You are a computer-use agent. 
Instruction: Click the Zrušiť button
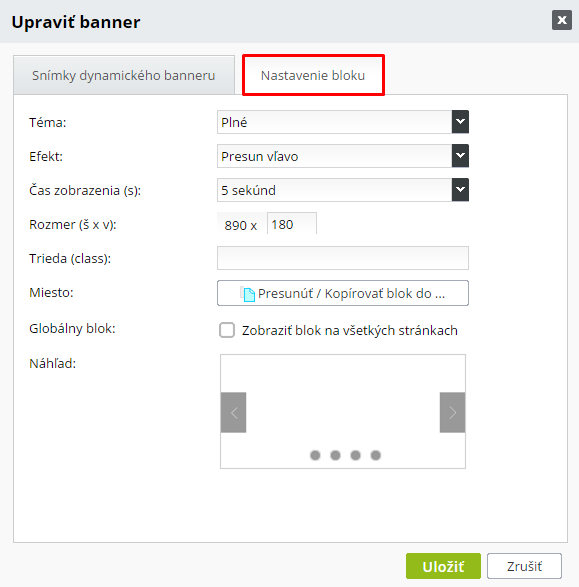point(524,566)
